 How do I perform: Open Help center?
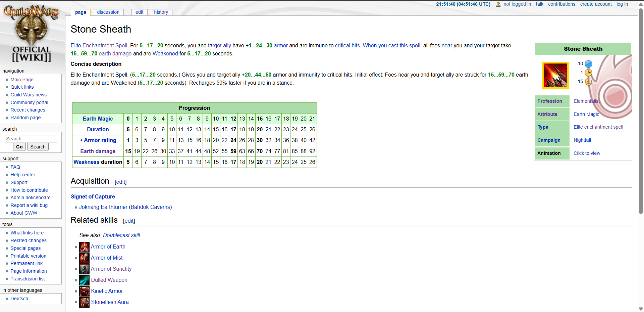coord(22,175)
